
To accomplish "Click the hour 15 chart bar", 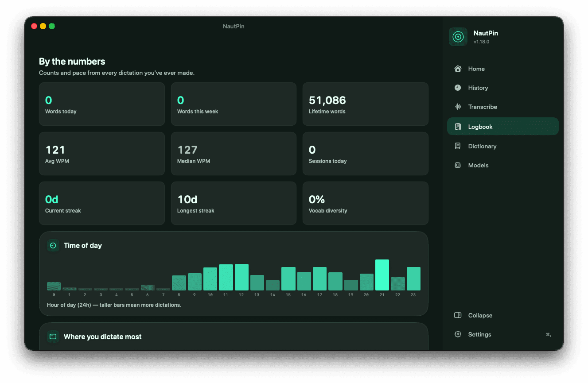I will coord(288,279).
